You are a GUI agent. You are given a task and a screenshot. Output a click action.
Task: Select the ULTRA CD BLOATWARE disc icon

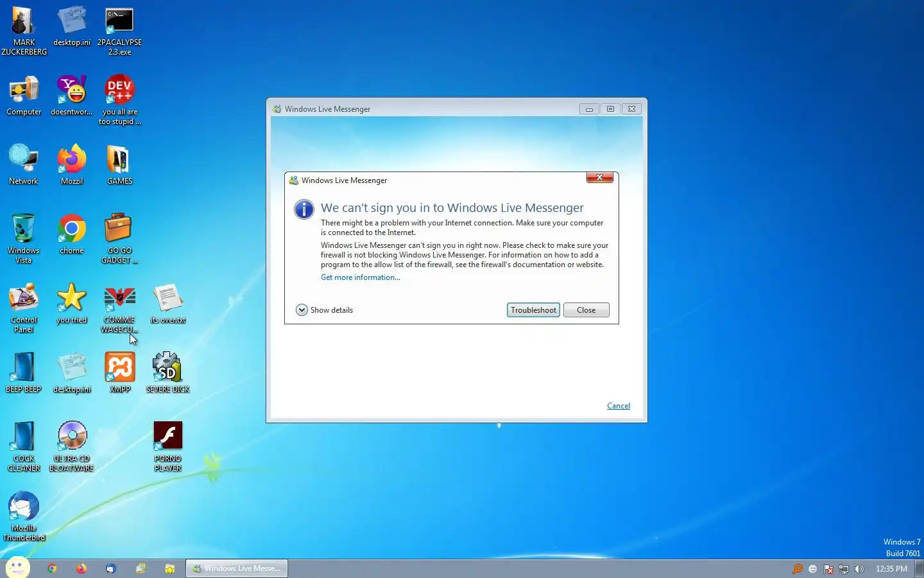[72, 447]
